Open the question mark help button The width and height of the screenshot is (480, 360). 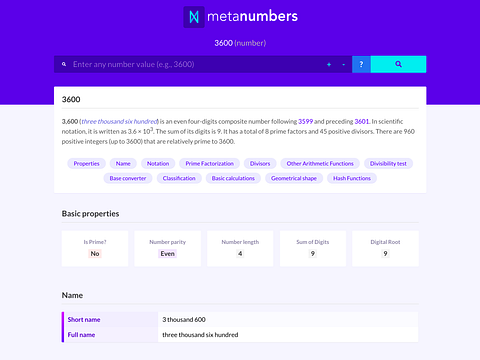(x=361, y=64)
